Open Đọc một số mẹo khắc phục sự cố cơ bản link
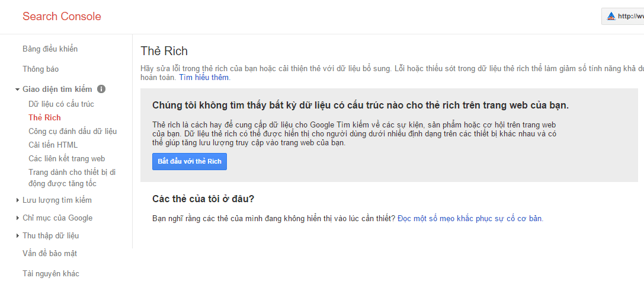This screenshot has height=284, width=644. 470,218
